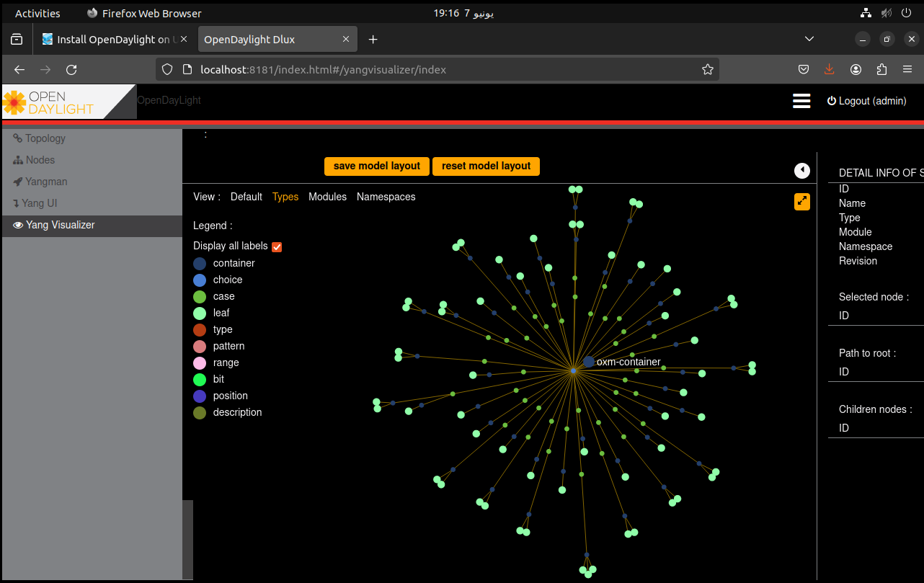List all tabs dropdown arrow

point(809,39)
